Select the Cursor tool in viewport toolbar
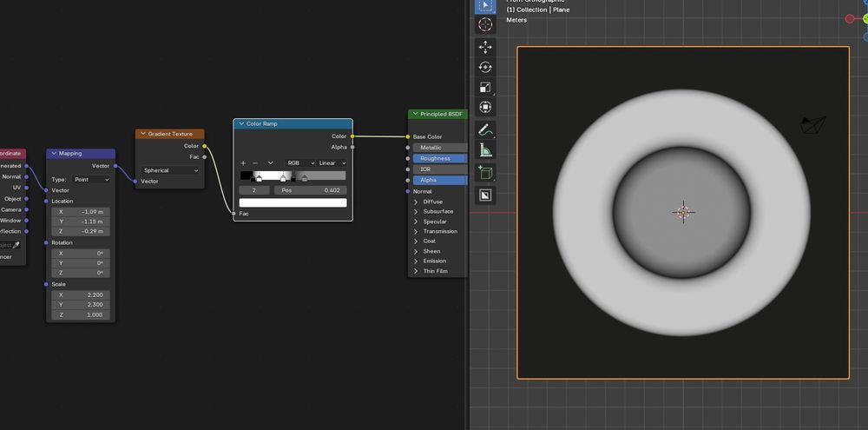Image resolution: width=868 pixels, height=430 pixels. [x=485, y=24]
